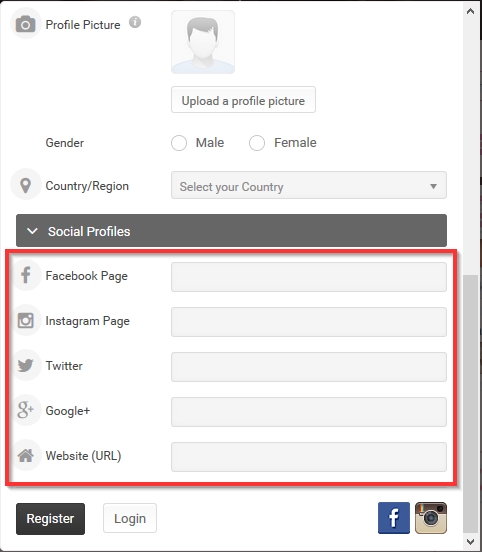The image size is (482, 552).
Task: Collapse the Social Profiles section
Action: 231,231
